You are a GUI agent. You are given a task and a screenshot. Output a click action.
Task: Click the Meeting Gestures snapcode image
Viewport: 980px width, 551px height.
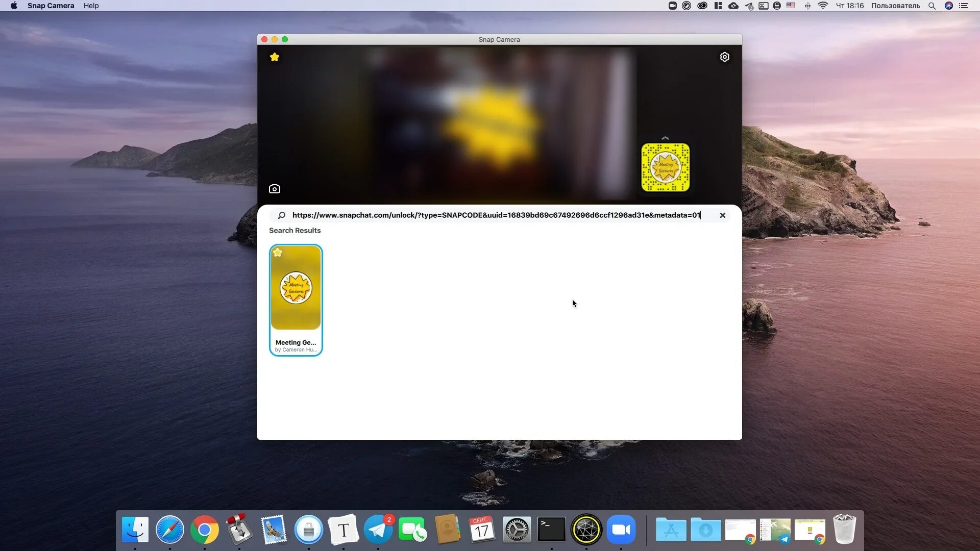tap(665, 167)
